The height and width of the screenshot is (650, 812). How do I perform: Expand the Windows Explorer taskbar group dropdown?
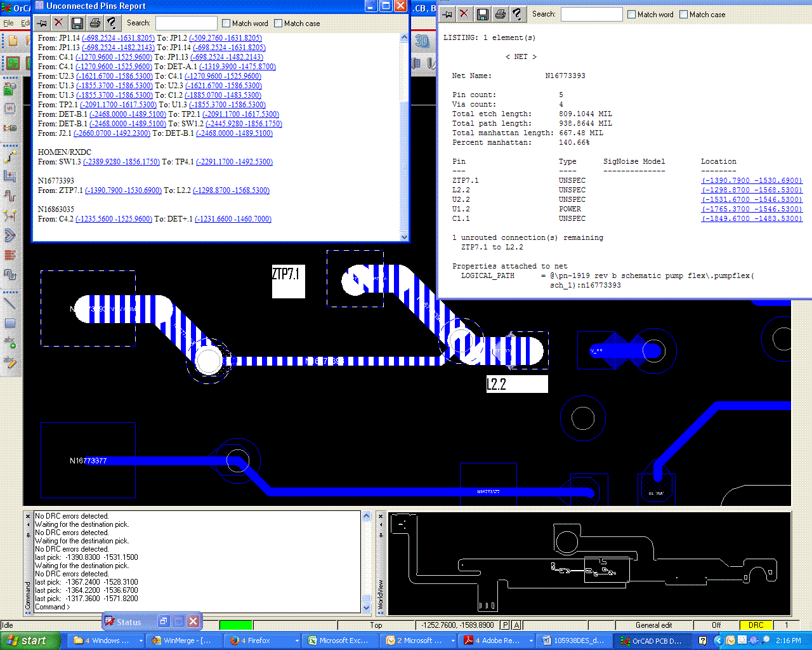[x=141, y=640]
